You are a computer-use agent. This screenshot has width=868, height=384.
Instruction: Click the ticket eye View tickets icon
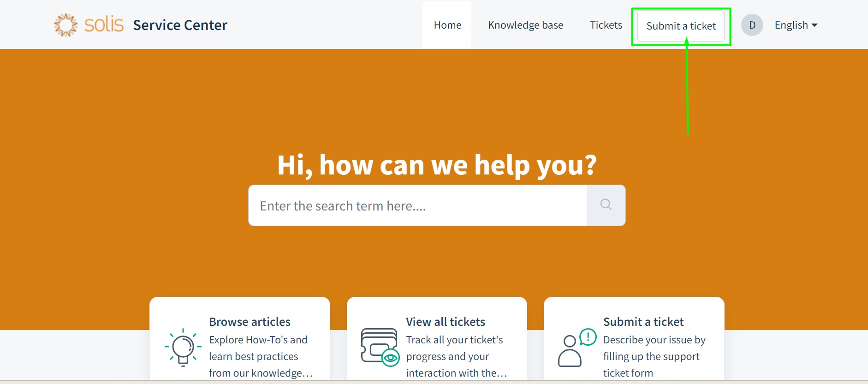(x=380, y=347)
